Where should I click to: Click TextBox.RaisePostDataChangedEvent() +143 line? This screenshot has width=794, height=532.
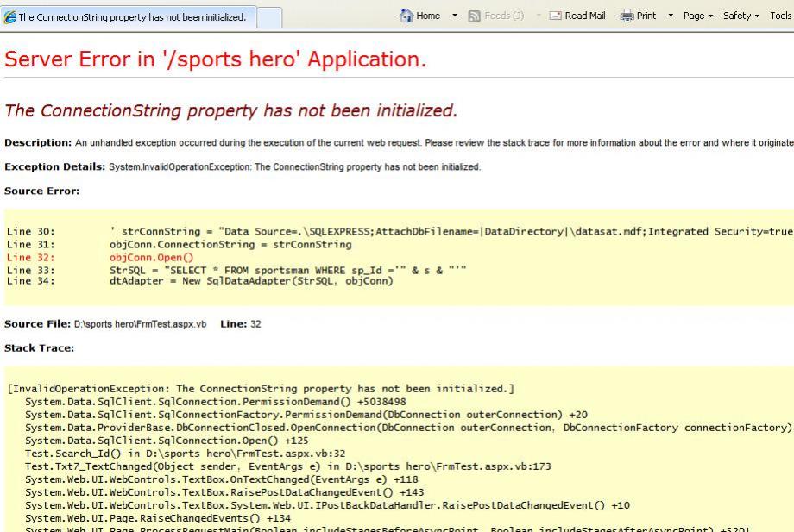(225, 492)
